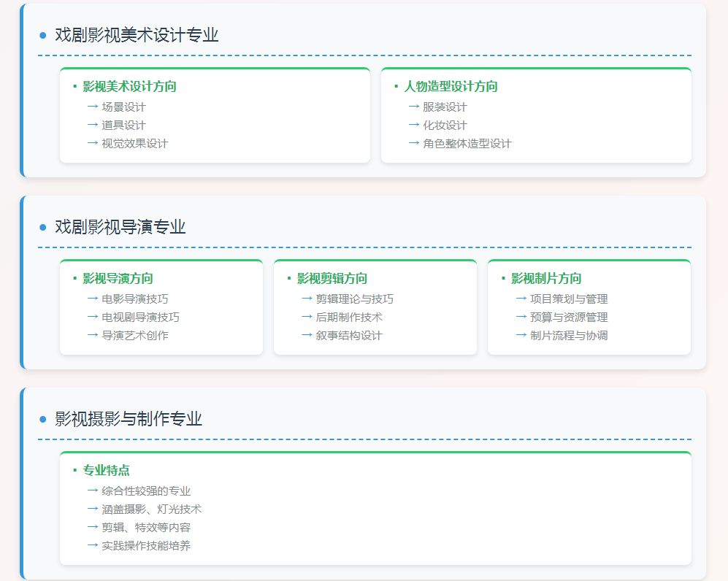Image resolution: width=728 pixels, height=581 pixels.
Task: Click the arrow before 项目策划与管理
Action: pyautogui.click(x=521, y=299)
